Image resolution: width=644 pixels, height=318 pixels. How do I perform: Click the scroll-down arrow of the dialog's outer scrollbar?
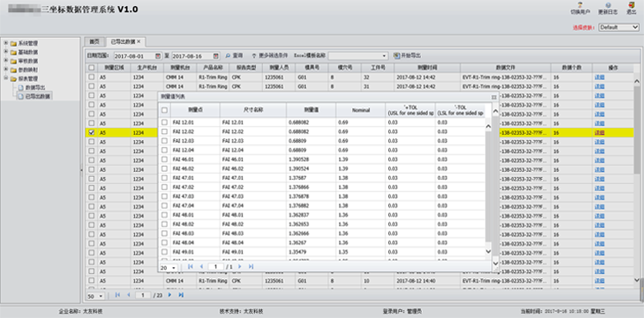pos(495,264)
